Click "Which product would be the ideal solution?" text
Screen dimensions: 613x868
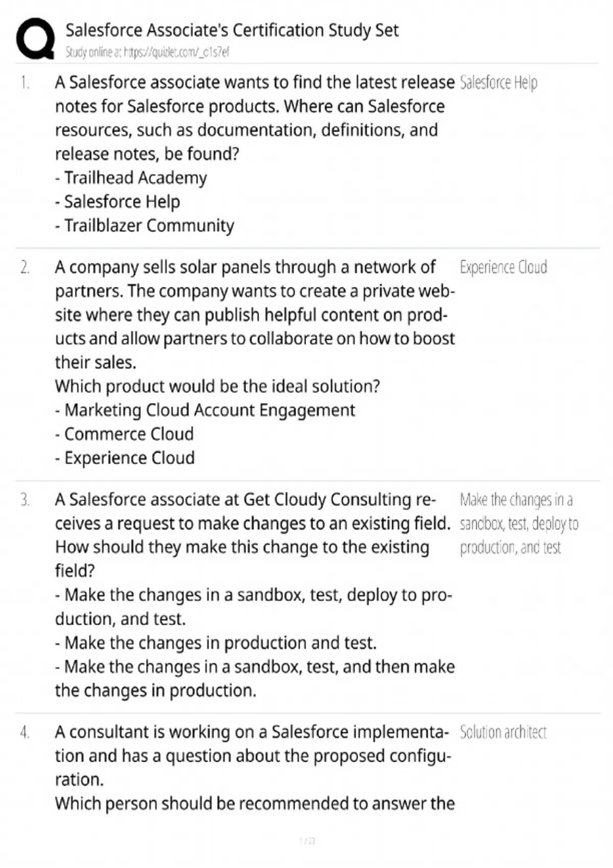(x=217, y=387)
